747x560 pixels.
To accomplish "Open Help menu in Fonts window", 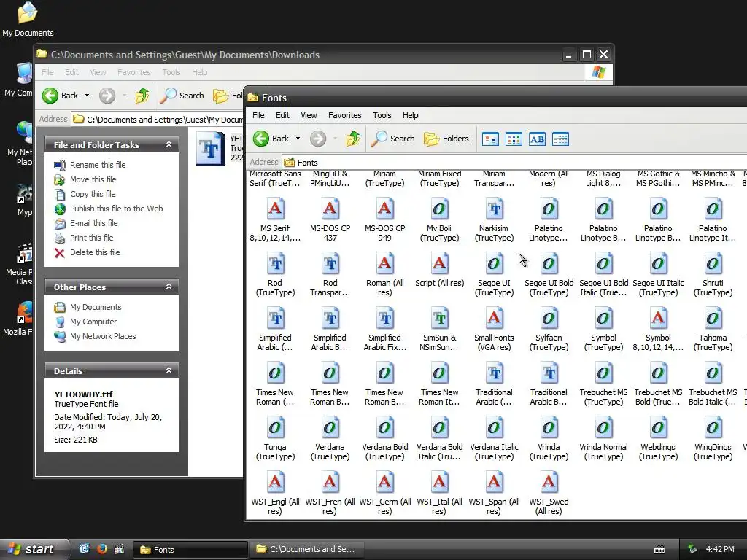I will pyautogui.click(x=410, y=115).
